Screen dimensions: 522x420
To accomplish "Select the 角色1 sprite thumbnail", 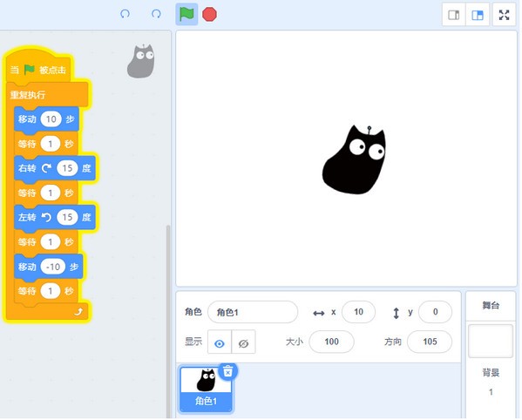I will (206, 389).
